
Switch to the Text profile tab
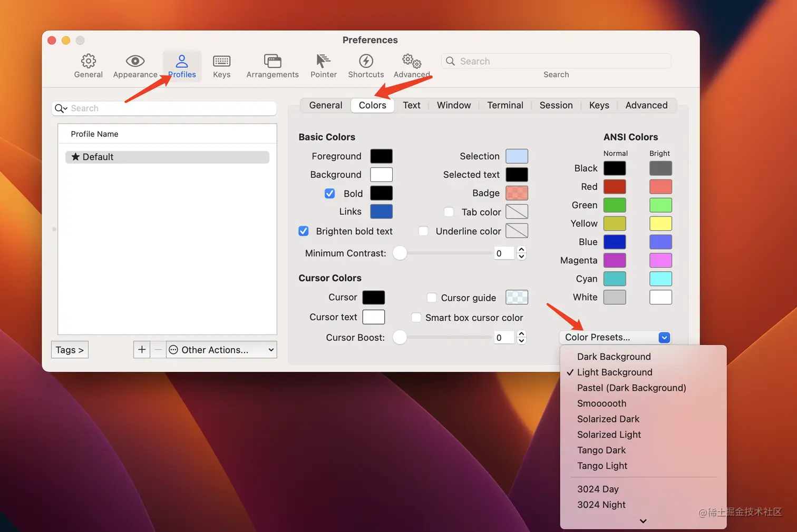[412, 105]
